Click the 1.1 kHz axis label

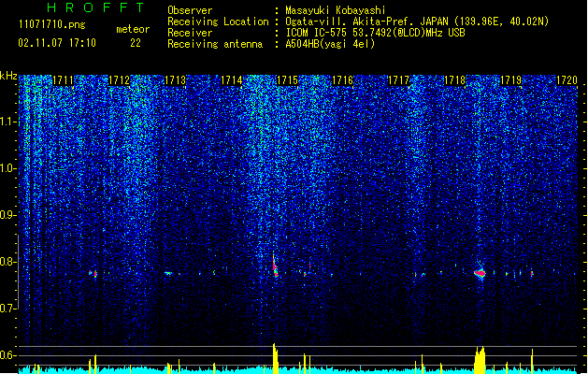[8, 122]
